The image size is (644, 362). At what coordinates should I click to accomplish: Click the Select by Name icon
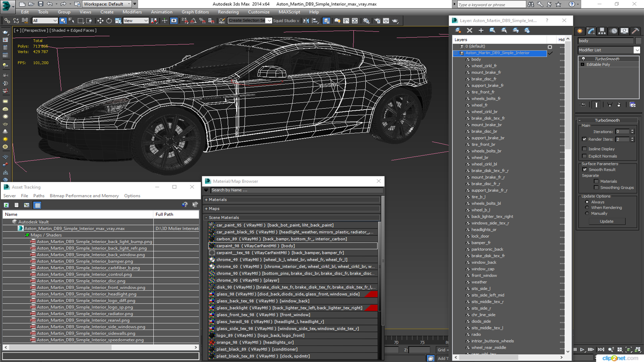[71, 21]
